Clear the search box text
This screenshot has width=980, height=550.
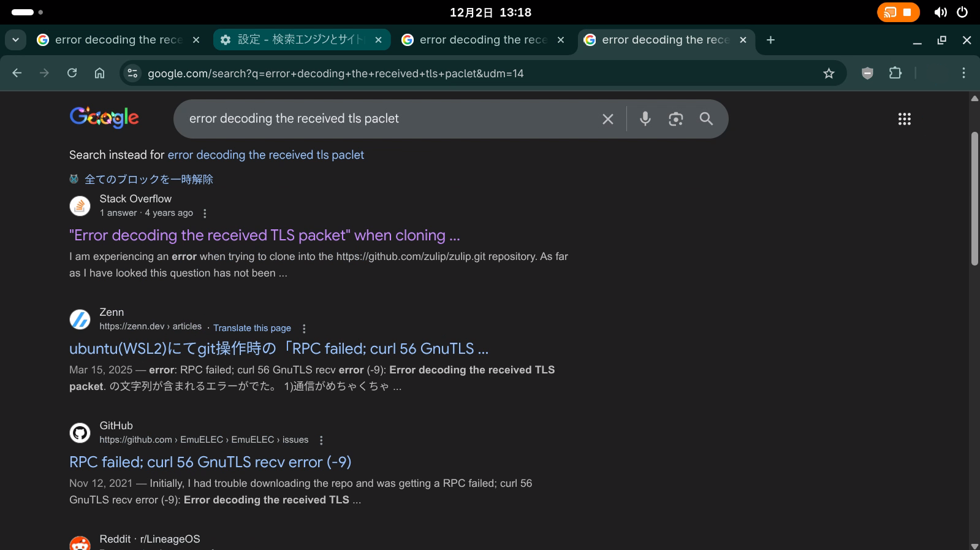tap(607, 119)
